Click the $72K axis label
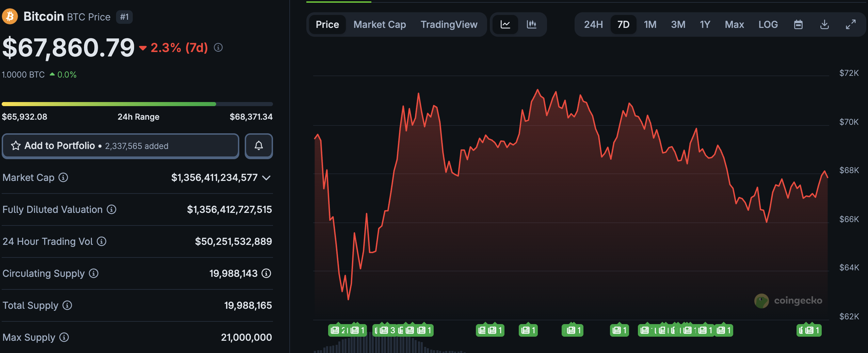This screenshot has width=868, height=353. point(849,73)
